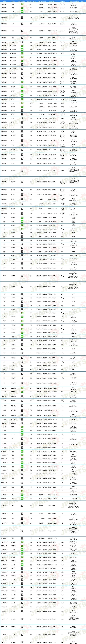Click petrol icon for Peugeot 807 RFJ (EW10A)
86x644 pixels.
22,495
